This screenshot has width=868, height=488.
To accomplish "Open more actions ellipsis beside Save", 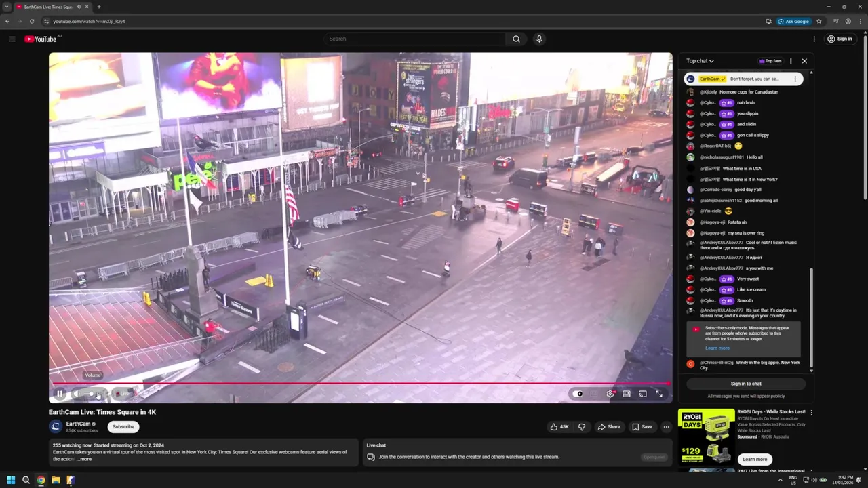I will coord(667,427).
